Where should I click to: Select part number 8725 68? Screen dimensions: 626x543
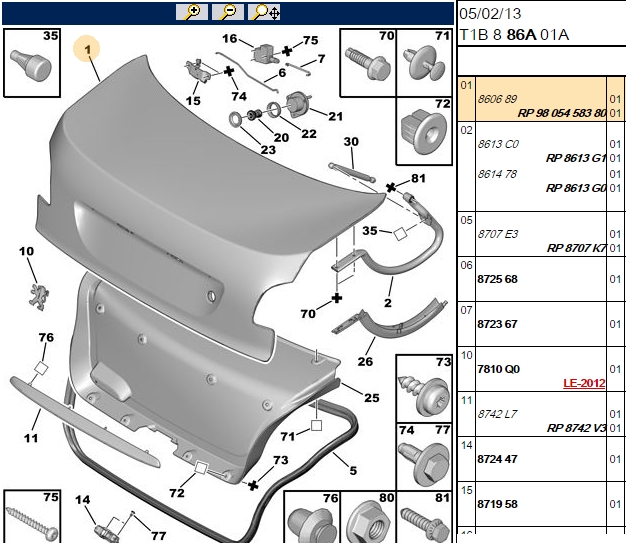(x=497, y=279)
